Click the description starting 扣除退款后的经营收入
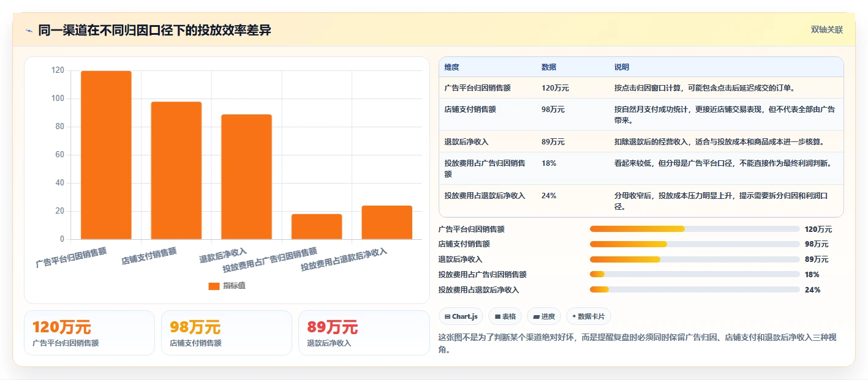 [719, 142]
